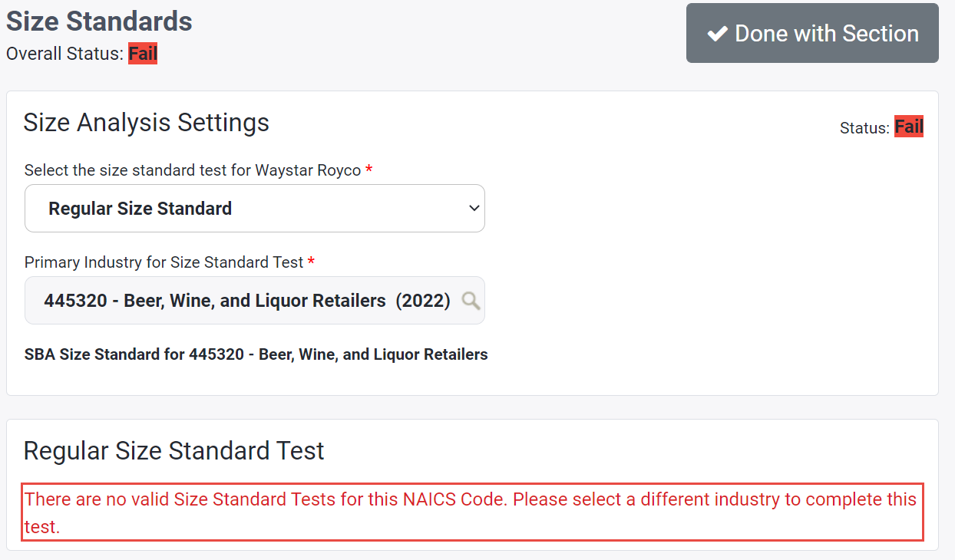Click the Done with Section button

812,33
